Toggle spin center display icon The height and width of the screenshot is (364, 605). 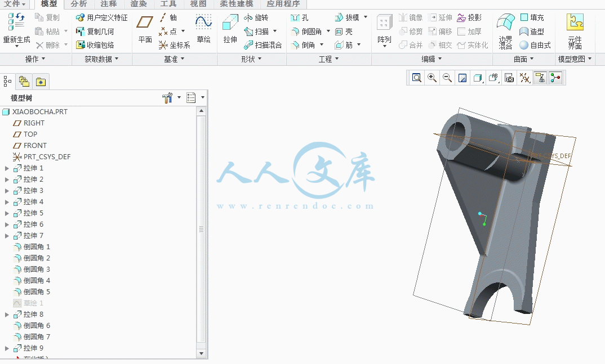[555, 78]
